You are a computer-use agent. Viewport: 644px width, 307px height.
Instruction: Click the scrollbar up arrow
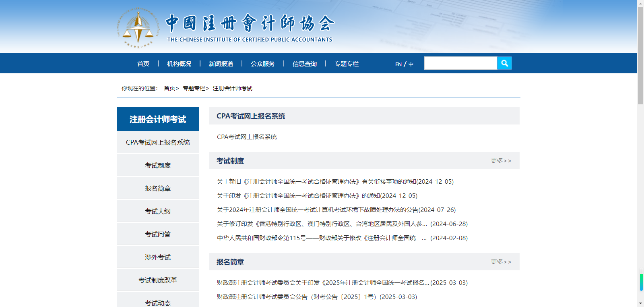point(640,3)
